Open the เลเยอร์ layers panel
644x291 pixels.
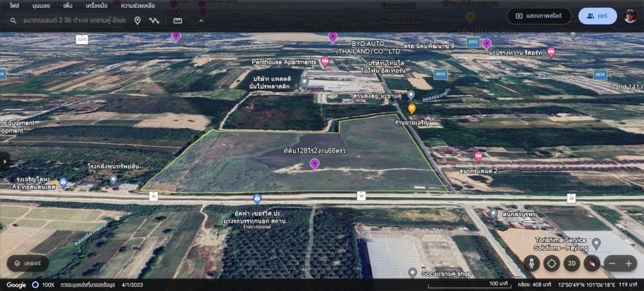pos(28,263)
